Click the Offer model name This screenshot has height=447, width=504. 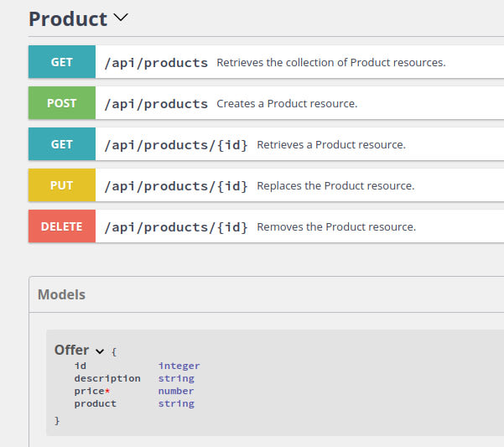click(x=71, y=350)
